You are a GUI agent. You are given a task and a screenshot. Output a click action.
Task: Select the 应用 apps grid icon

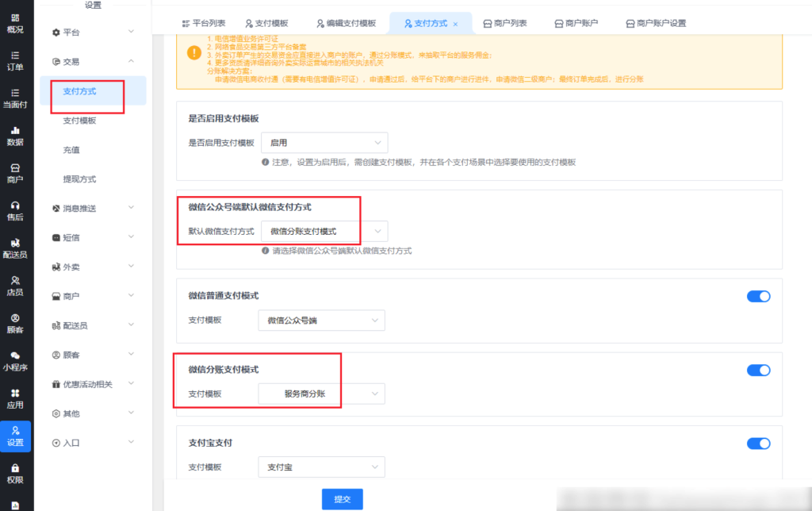click(15, 393)
